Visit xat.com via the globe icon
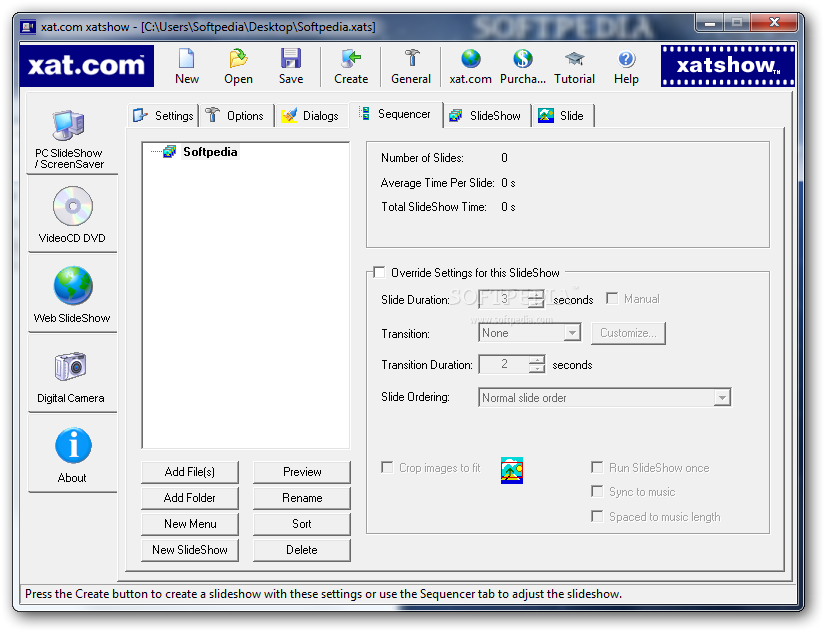 pyautogui.click(x=470, y=58)
